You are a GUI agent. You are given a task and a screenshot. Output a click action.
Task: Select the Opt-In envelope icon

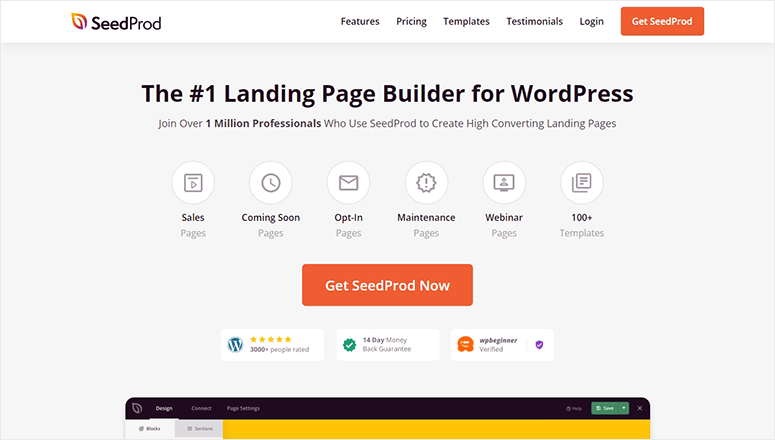coord(348,182)
